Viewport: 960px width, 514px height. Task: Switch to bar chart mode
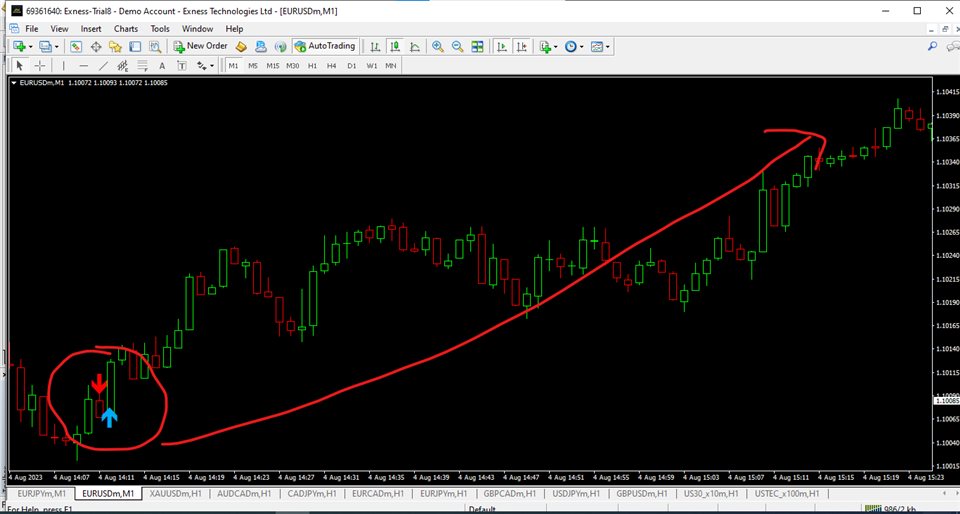pos(375,47)
